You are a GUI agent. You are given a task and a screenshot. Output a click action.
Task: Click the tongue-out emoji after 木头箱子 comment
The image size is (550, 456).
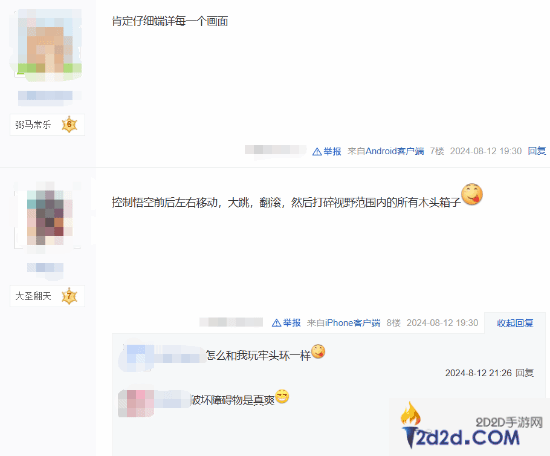point(472,194)
